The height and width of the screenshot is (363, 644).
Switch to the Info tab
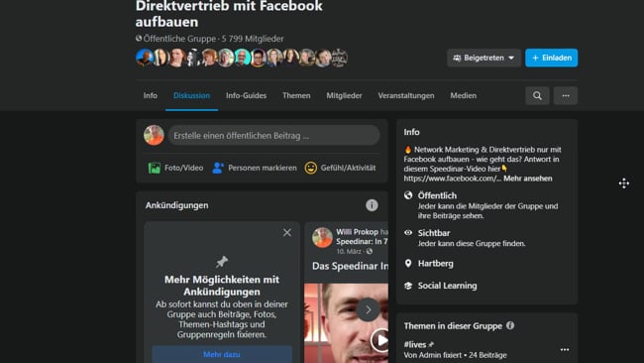point(151,95)
